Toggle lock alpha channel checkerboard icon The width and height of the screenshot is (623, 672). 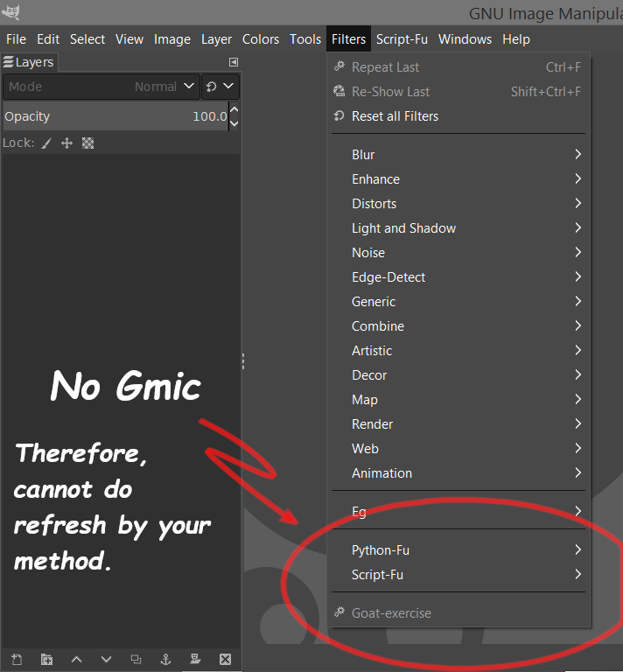tap(87, 143)
